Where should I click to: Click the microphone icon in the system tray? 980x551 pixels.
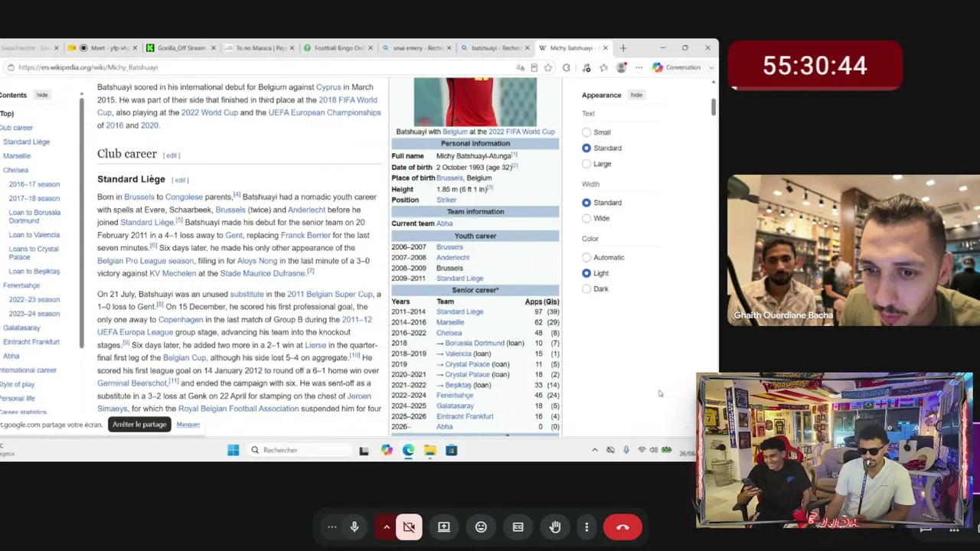coord(626,450)
